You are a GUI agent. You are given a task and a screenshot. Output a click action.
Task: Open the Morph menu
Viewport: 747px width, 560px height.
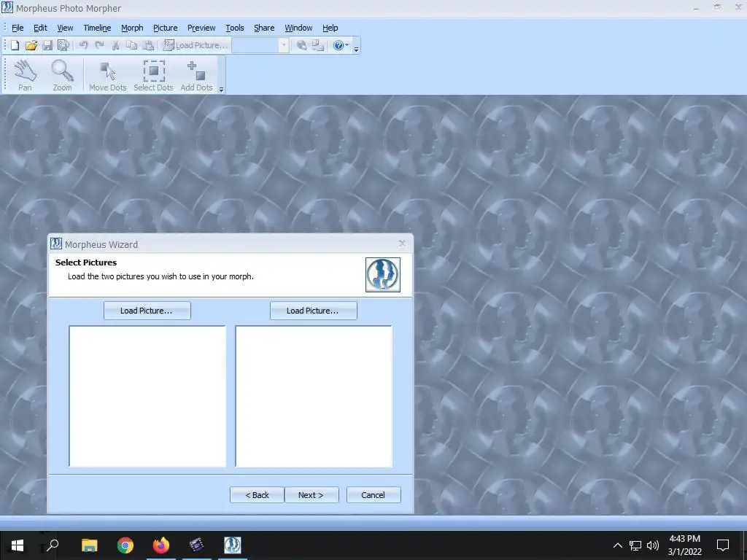(132, 28)
